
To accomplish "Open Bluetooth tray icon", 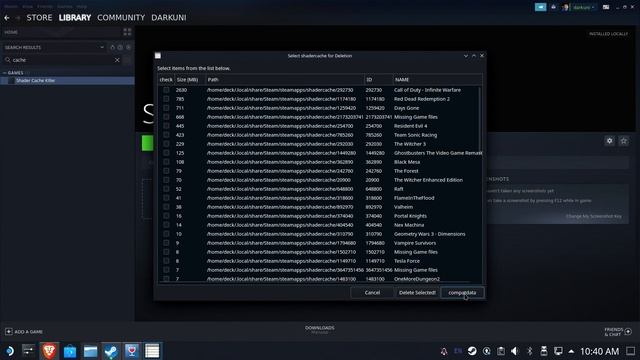I will click(x=529, y=351).
